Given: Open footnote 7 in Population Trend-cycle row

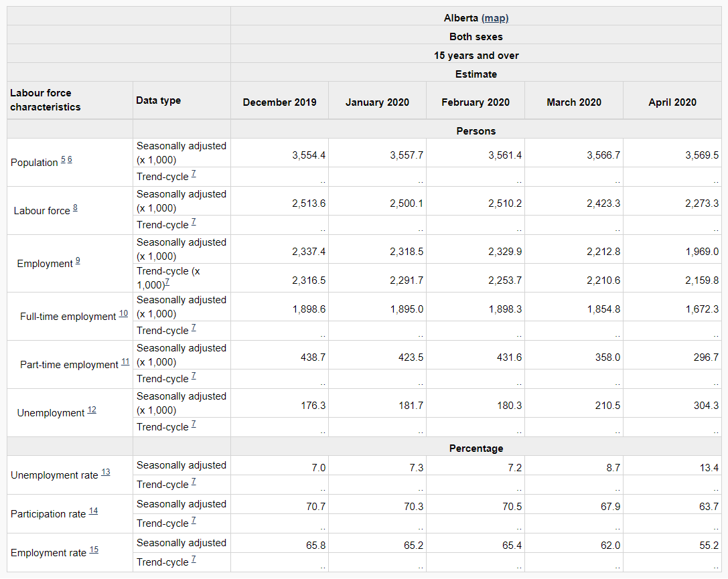Looking at the screenshot, I should (x=194, y=174).
